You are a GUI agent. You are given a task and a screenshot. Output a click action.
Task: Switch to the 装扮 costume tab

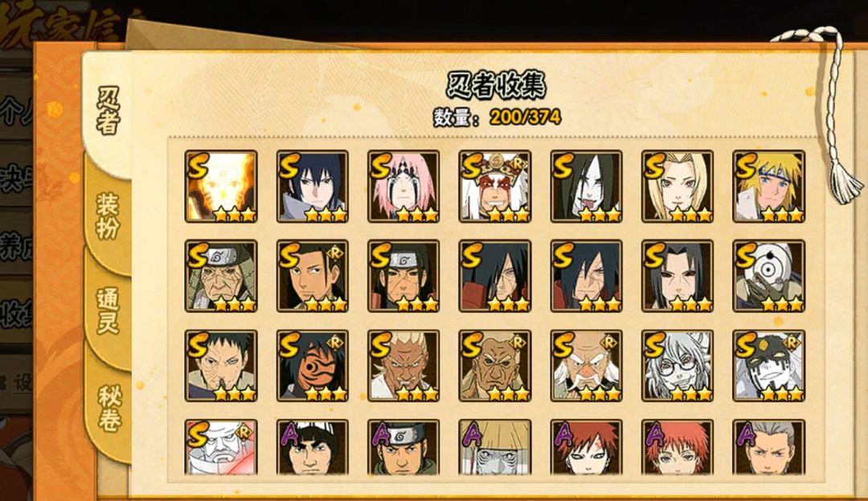108,217
